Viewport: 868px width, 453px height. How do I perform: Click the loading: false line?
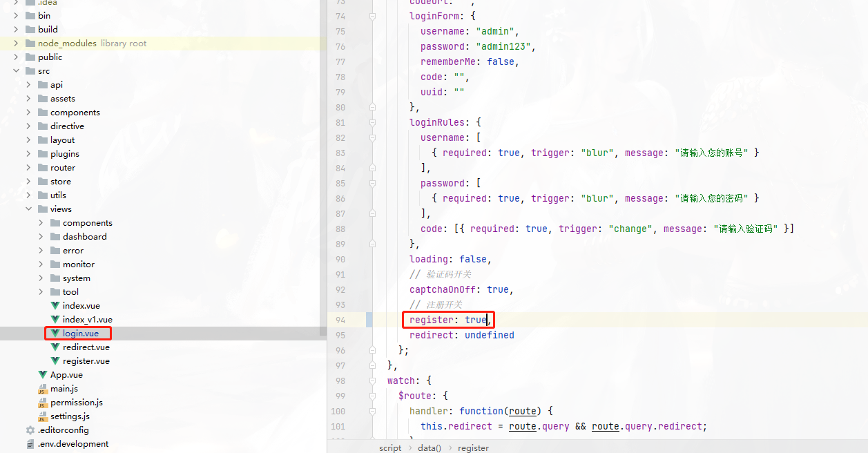point(450,259)
